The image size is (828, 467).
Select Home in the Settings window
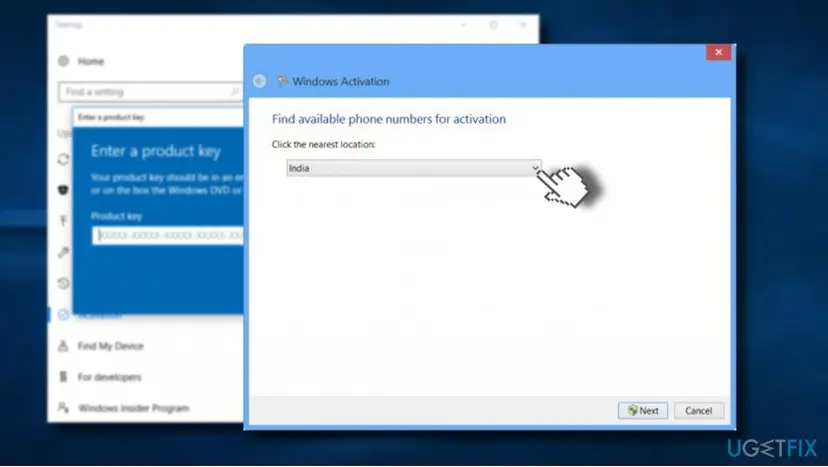coord(91,61)
